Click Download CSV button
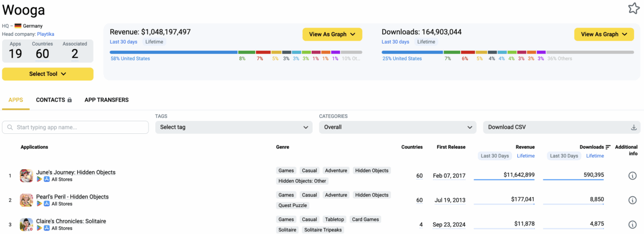 561,127
